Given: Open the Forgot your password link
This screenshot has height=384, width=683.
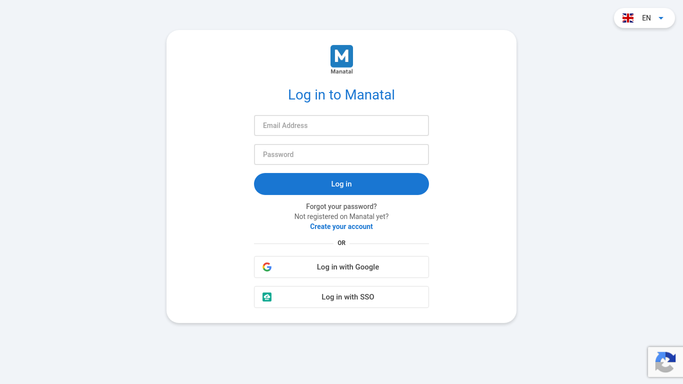Looking at the screenshot, I should pyautogui.click(x=342, y=206).
